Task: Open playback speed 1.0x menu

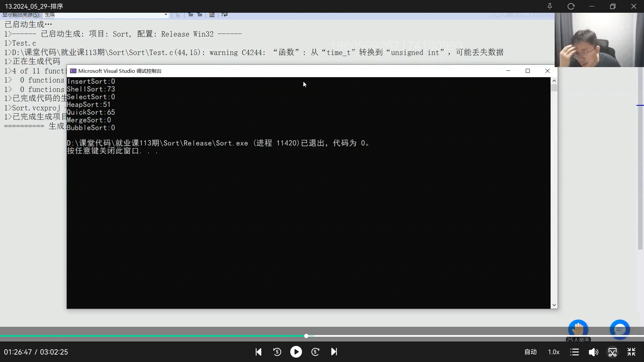Action: 554,352
